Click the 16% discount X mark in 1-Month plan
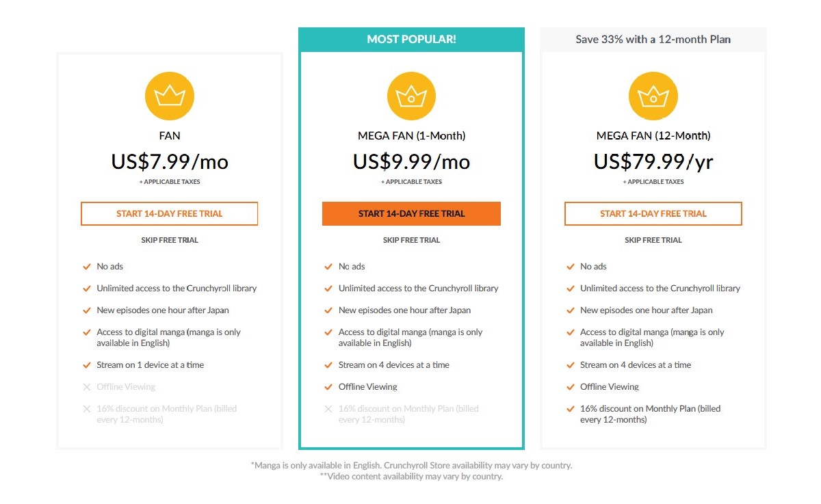 tap(328, 409)
